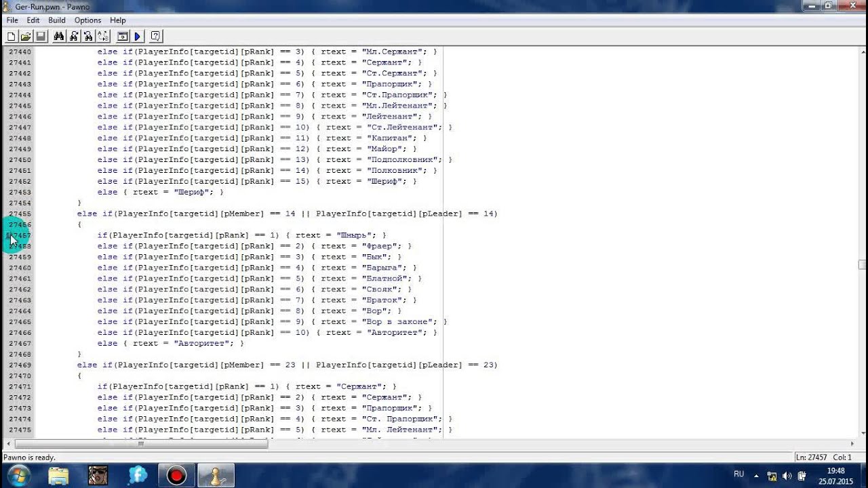
Task: Open the Build menu
Action: [57, 20]
